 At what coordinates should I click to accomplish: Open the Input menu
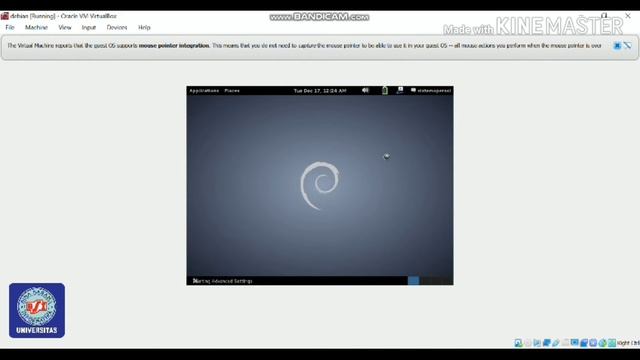click(89, 27)
